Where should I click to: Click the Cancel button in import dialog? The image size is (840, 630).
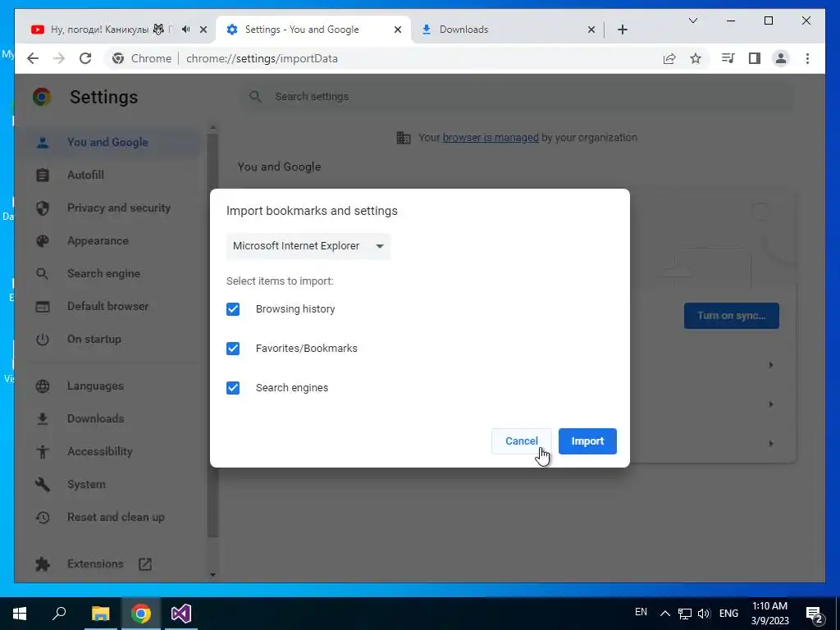521,441
